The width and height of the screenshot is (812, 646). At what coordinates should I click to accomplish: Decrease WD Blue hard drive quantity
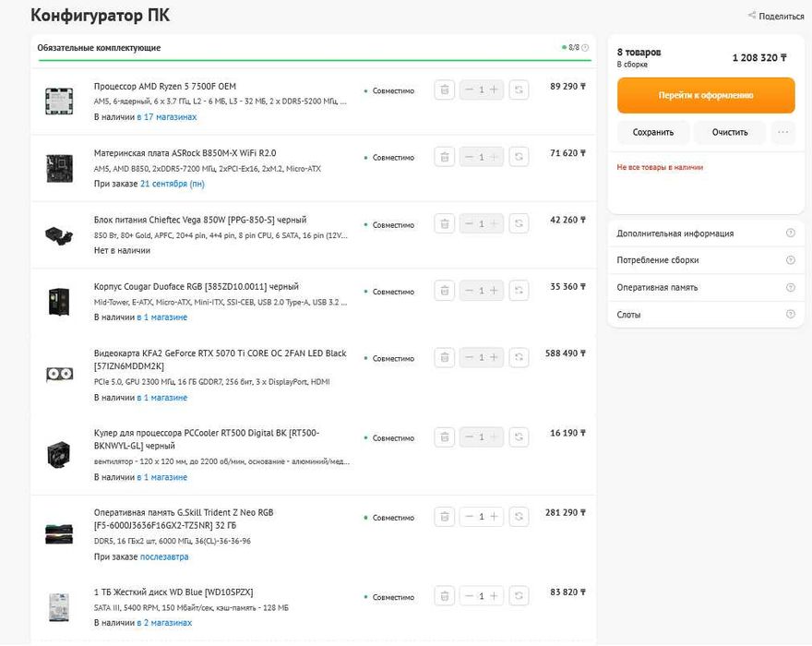(469, 596)
